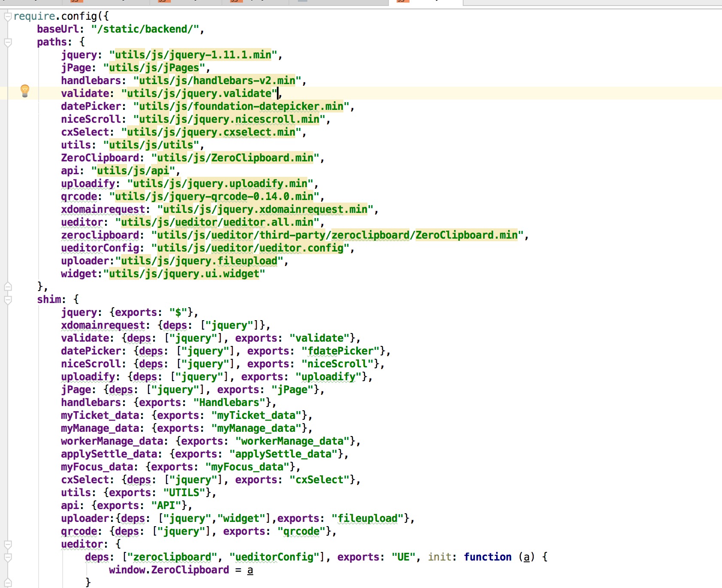Click the xdomainrequest key in the shim block
Viewport: 722px width, 588px height.
(x=103, y=325)
